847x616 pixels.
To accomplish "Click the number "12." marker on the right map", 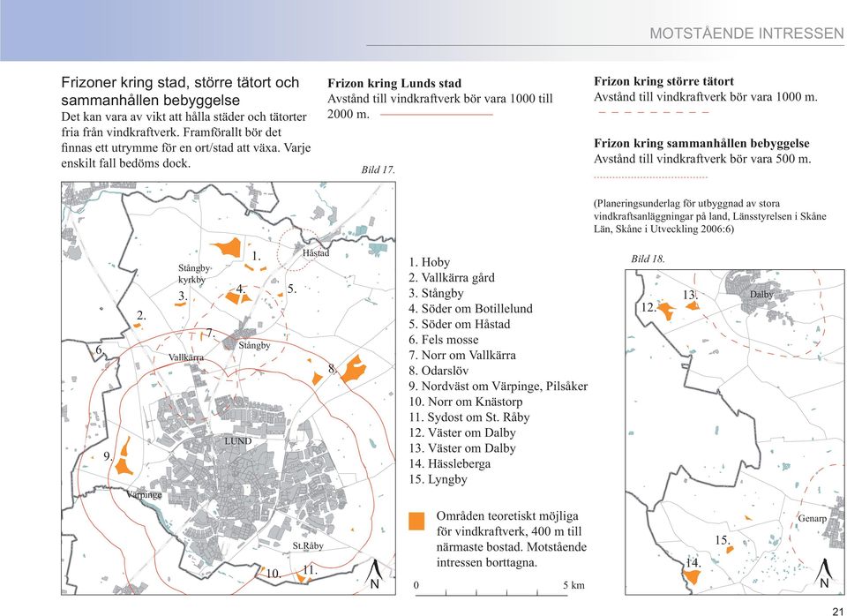I will coord(648,307).
